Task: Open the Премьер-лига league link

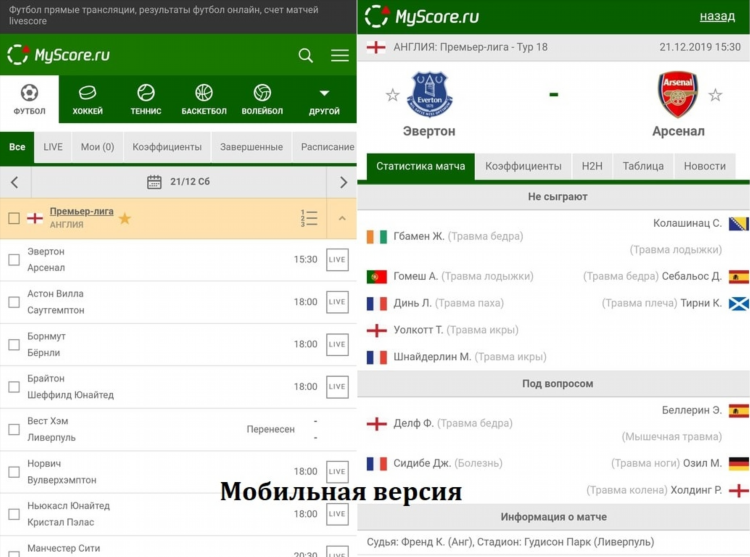Action: (x=82, y=211)
